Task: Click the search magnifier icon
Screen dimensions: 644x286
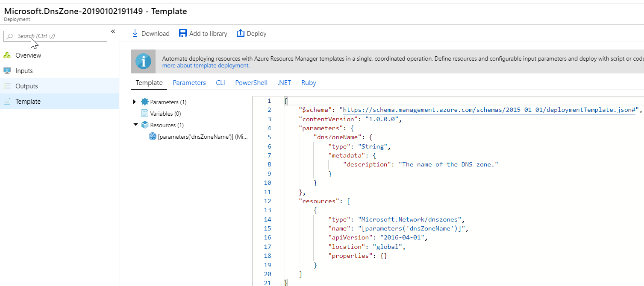Action: tap(10, 36)
